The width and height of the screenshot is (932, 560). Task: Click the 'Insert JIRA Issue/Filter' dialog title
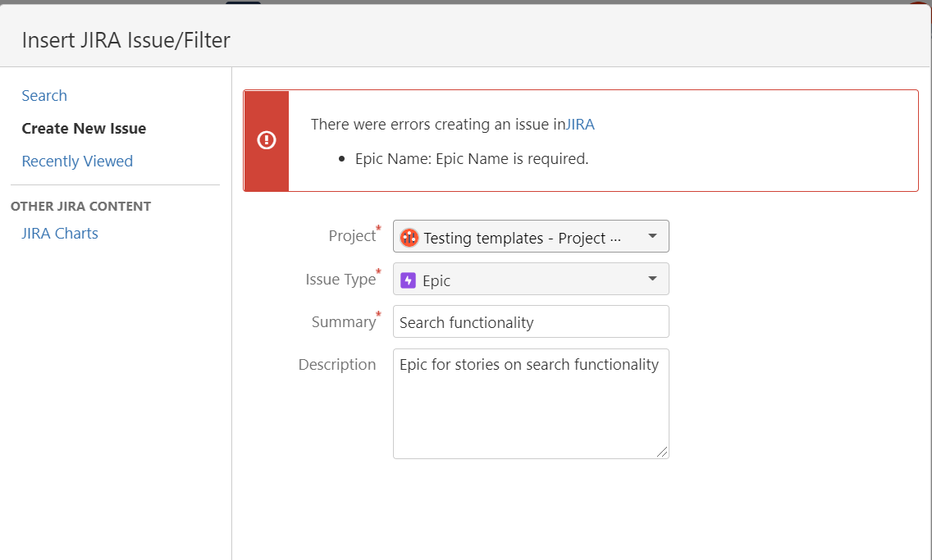tap(126, 40)
